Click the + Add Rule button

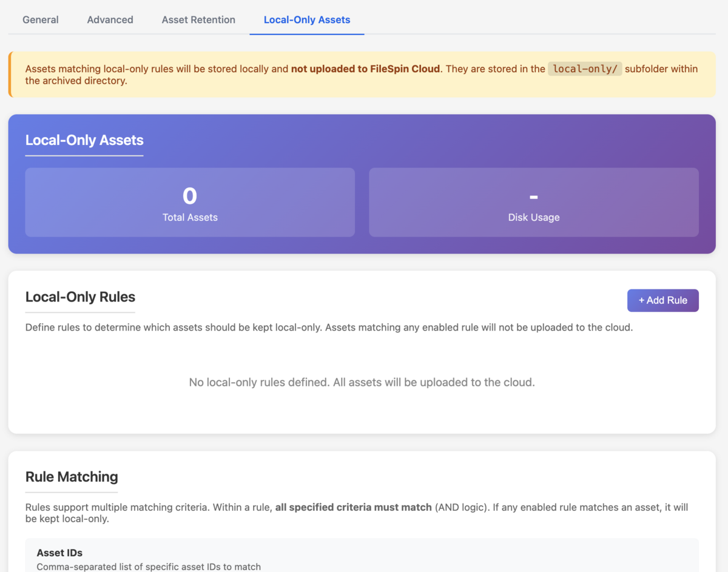(662, 300)
